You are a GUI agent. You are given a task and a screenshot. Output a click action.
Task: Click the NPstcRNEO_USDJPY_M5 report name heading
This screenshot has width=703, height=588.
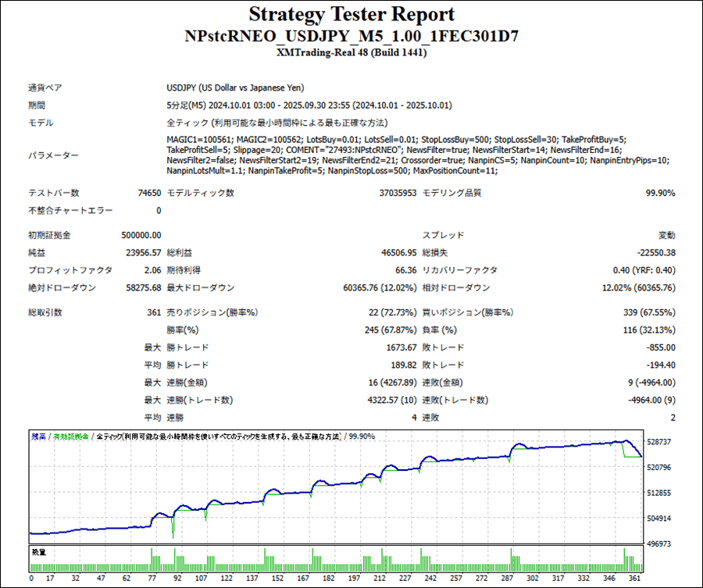point(351,37)
